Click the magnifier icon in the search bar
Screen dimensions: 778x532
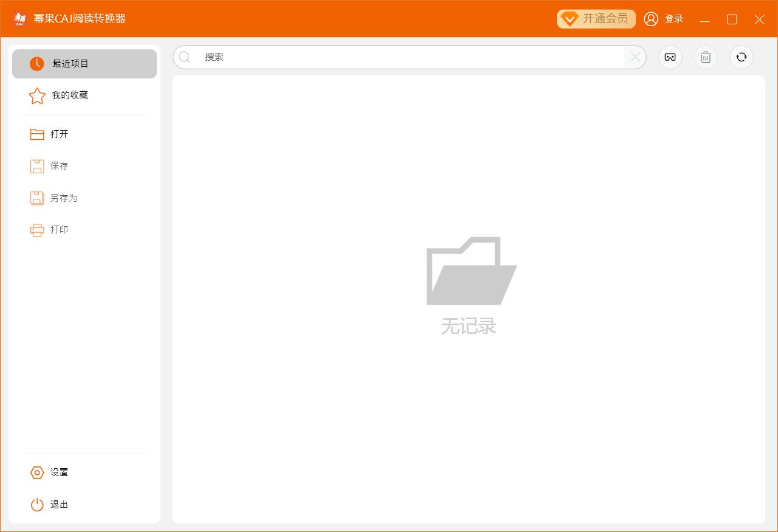tap(185, 57)
